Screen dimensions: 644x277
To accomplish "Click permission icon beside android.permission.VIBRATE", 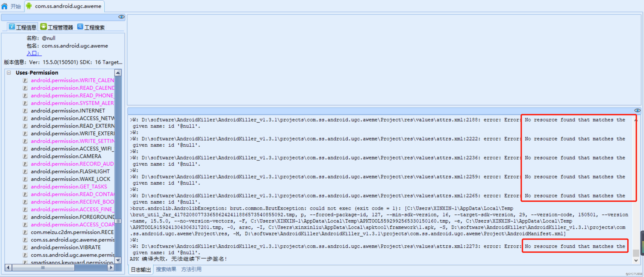I will 25,247.
